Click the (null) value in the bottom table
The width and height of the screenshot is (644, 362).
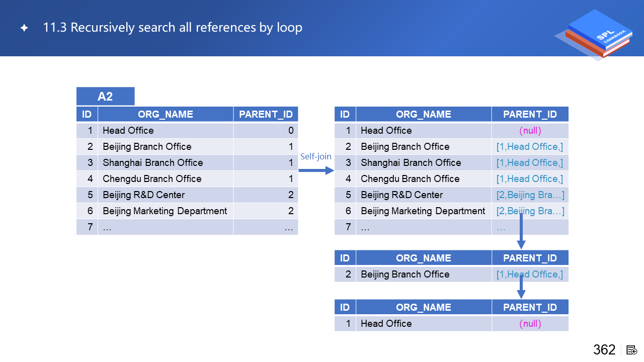pos(530,323)
